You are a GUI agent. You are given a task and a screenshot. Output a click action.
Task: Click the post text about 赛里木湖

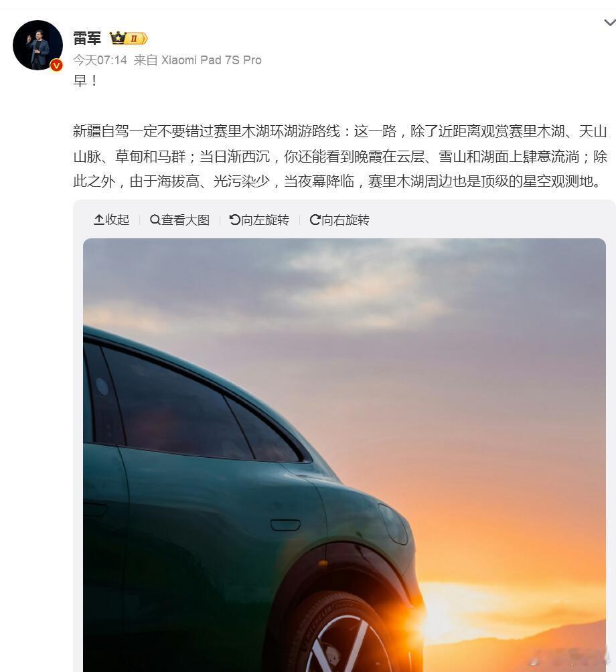click(340, 156)
